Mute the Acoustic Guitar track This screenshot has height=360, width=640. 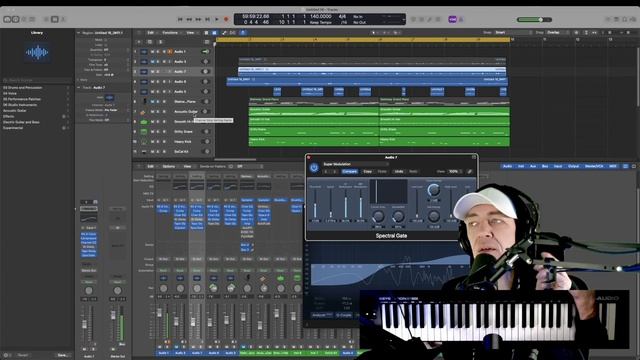click(152, 111)
